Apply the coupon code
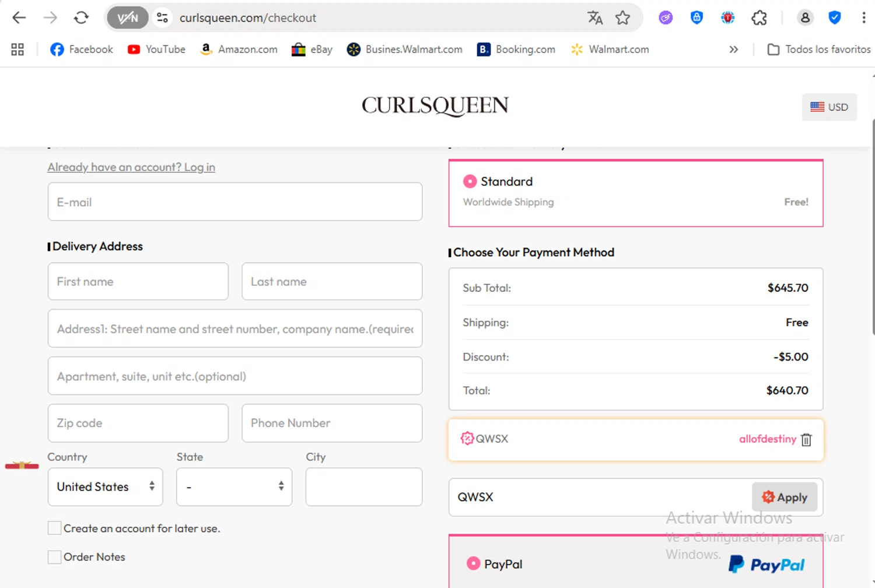 [x=785, y=497]
